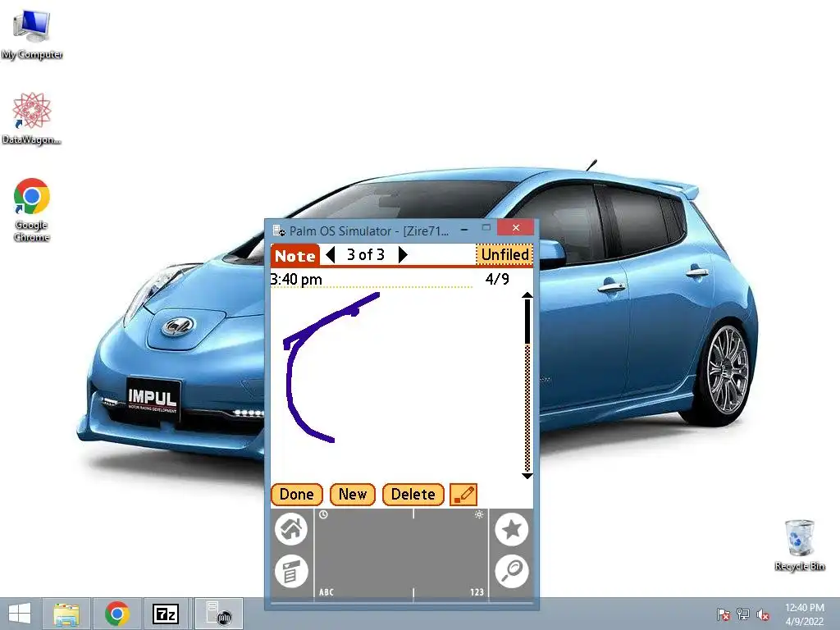Tap the New button
This screenshot has height=630, width=840.
click(x=353, y=494)
